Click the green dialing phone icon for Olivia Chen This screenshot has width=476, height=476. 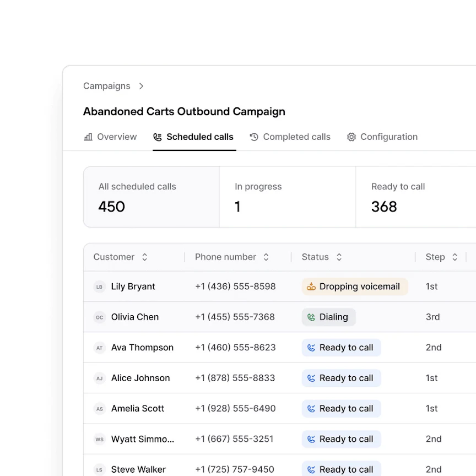pyautogui.click(x=311, y=317)
